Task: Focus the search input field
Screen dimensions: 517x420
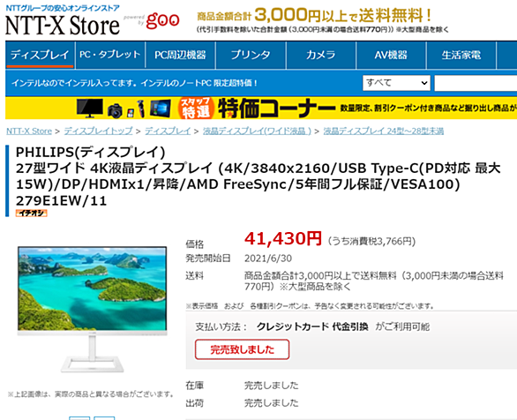Action: click(476, 83)
